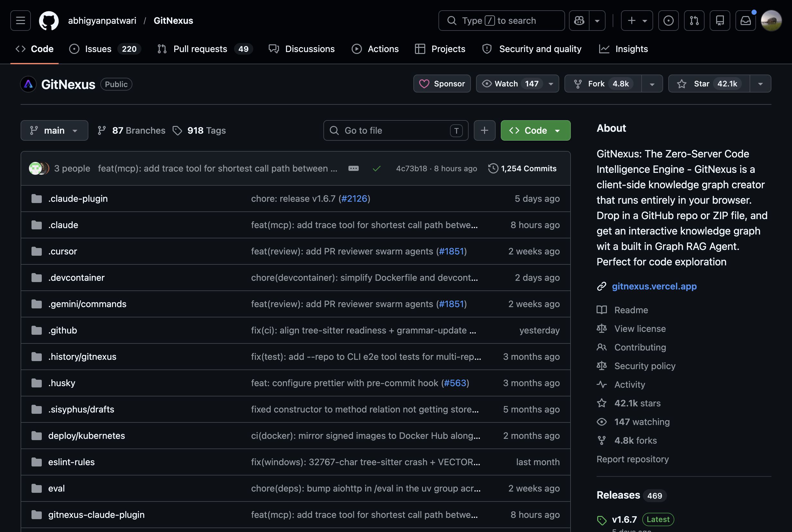Image resolution: width=792 pixels, height=532 pixels.
Task: View 42.1k stars stargazers link
Action: (x=629, y=403)
